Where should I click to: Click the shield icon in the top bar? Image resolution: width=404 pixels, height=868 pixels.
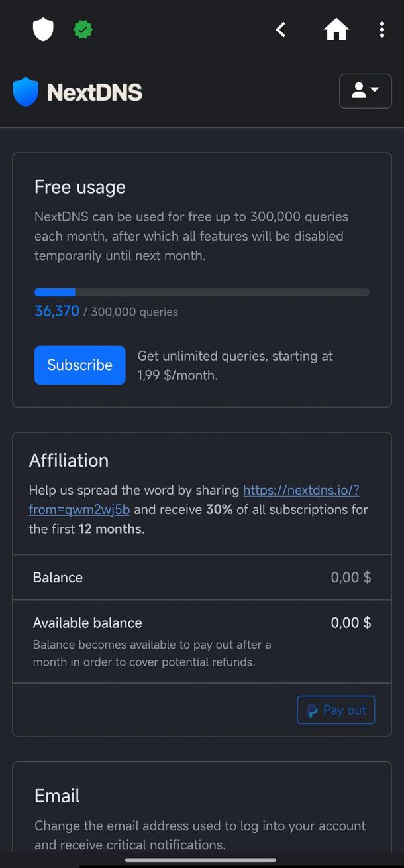coord(42,29)
